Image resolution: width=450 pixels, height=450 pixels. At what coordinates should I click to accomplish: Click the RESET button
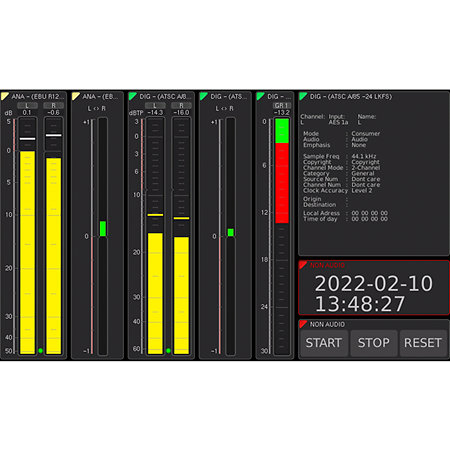(423, 343)
